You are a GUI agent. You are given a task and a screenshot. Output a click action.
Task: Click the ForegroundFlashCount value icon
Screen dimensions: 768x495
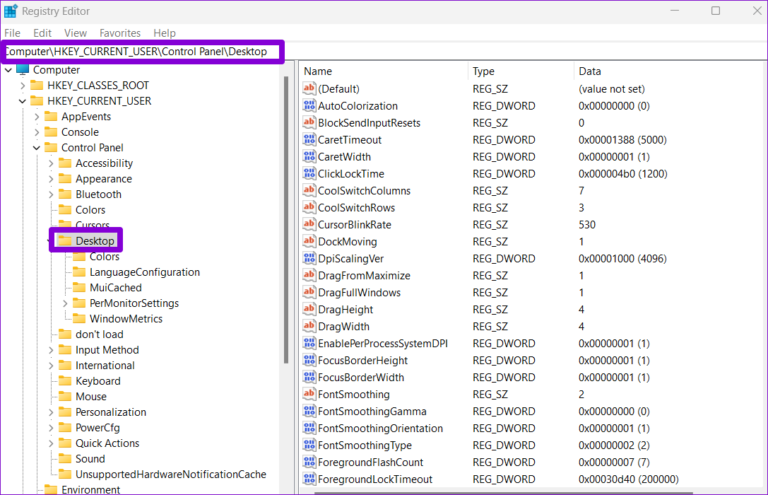pyautogui.click(x=309, y=463)
